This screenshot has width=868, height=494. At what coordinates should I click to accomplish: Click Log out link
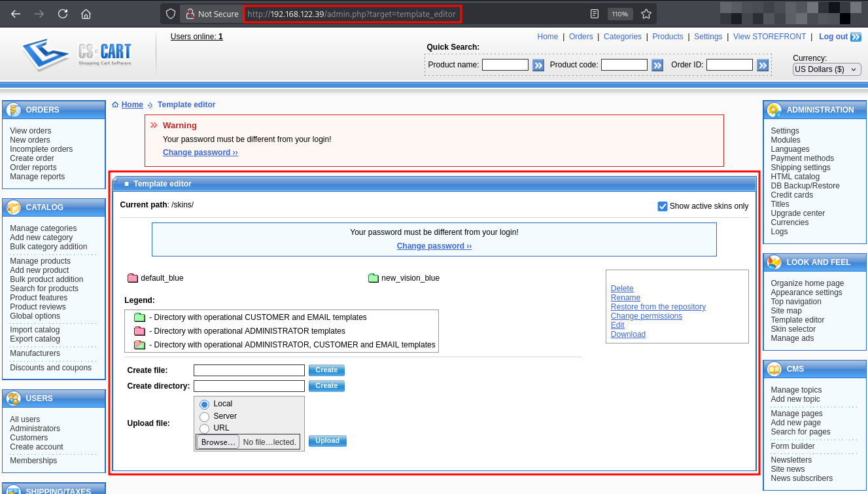click(833, 37)
